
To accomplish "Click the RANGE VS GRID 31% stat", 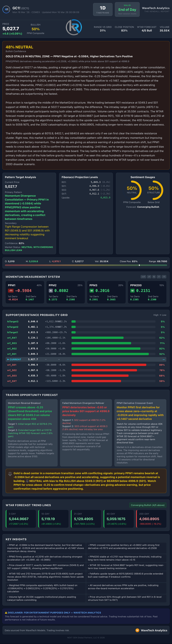I will pyautogui.click(x=103, y=29).
